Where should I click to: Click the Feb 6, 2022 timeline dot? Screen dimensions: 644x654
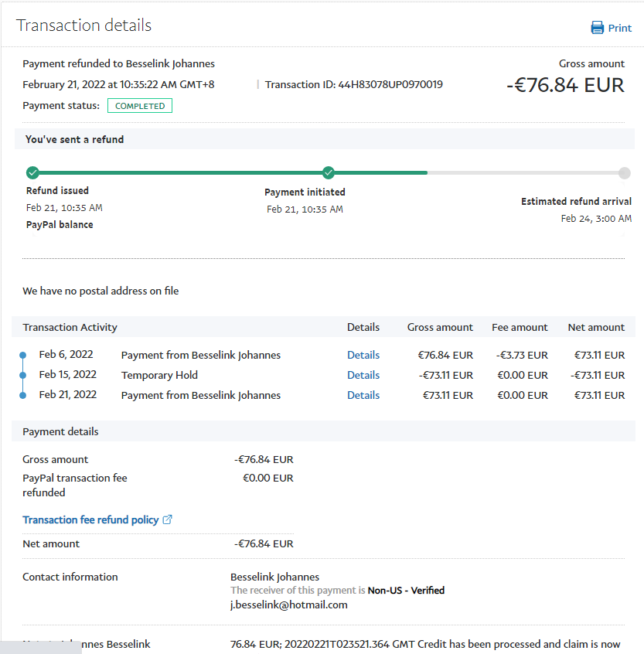(x=22, y=356)
